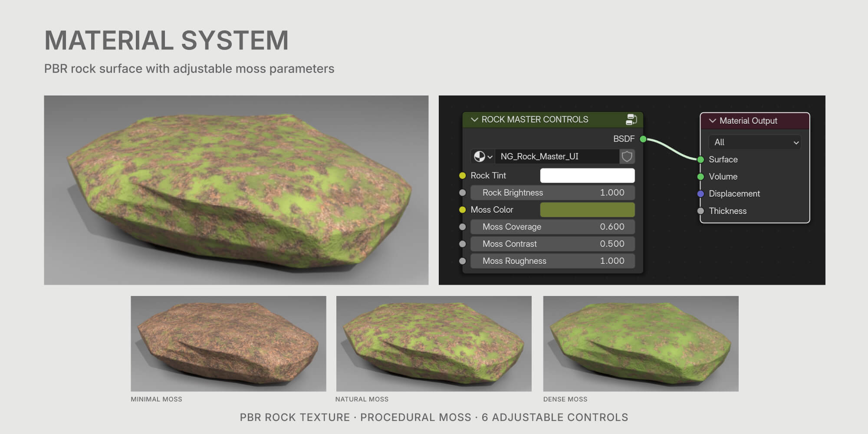Click the "DENSE MOSS" caption
This screenshot has height=434, width=868.
(x=565, y=399)
